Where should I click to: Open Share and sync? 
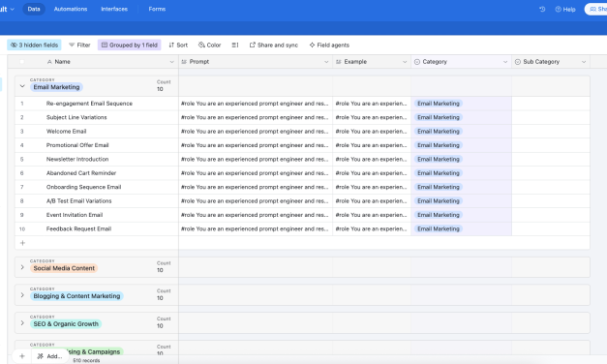[274, 45]
